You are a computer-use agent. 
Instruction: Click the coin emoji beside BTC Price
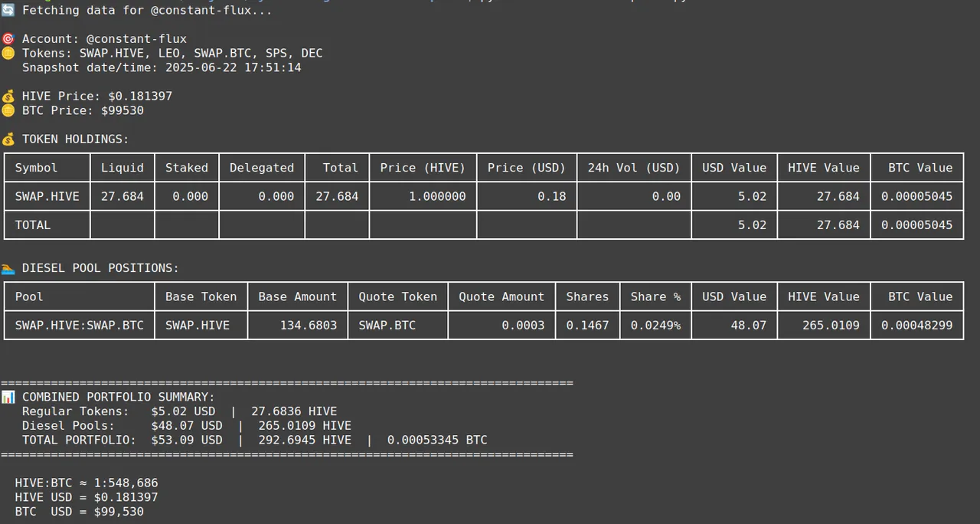8,110
